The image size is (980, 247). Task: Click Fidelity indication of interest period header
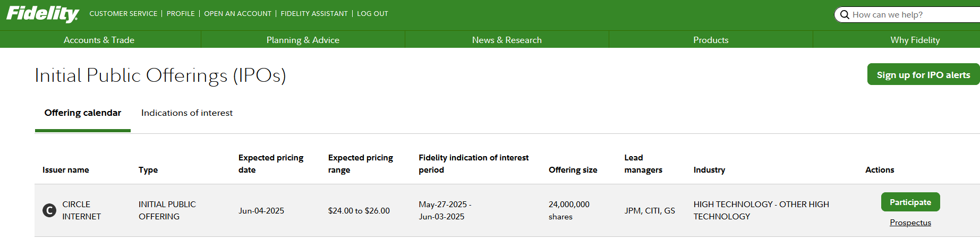pos(474,164)
